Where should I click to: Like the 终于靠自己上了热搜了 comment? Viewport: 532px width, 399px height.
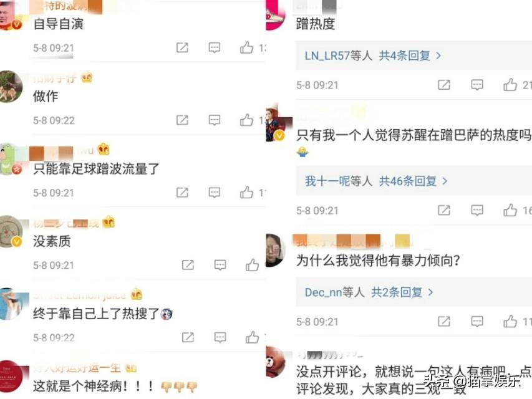click(252, 337)
